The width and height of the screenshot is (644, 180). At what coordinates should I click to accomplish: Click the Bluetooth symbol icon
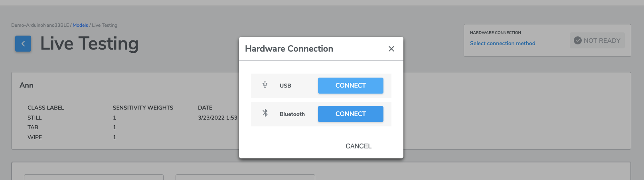click(x=265, y=113)
